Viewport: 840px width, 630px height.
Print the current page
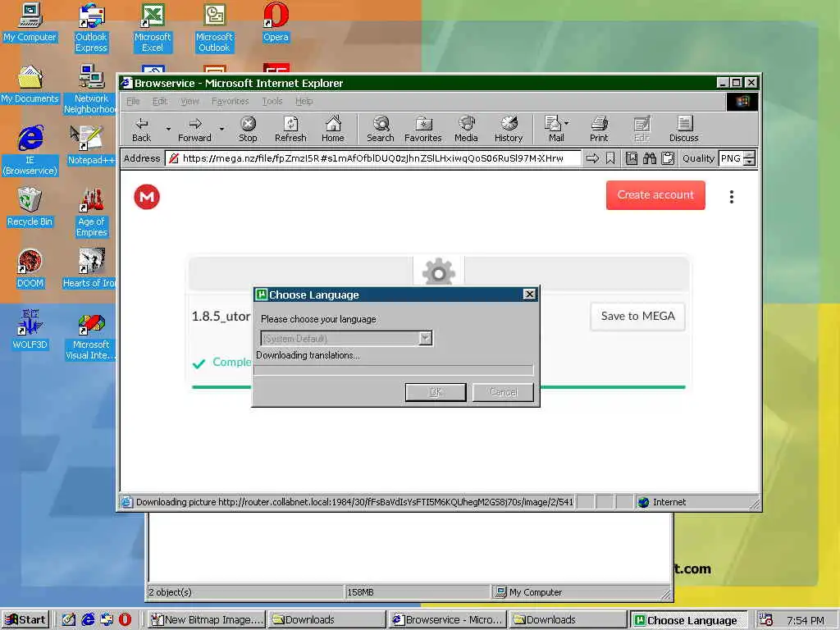tap(599, 129)
